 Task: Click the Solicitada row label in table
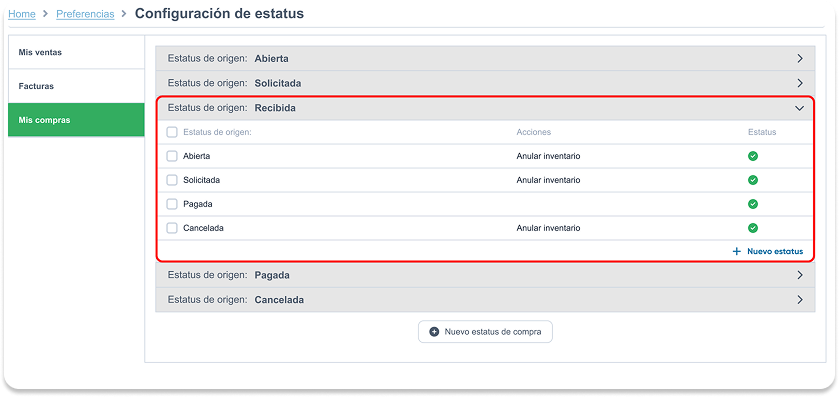(201, 180)
